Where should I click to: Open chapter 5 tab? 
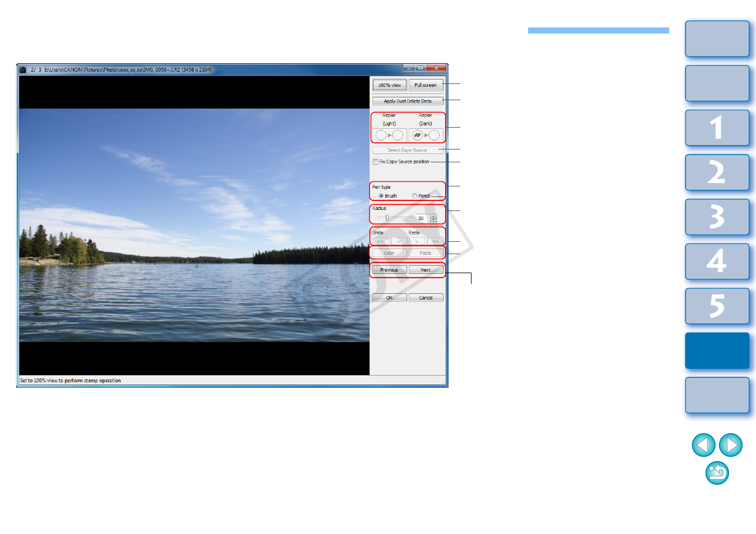point(717,306)
